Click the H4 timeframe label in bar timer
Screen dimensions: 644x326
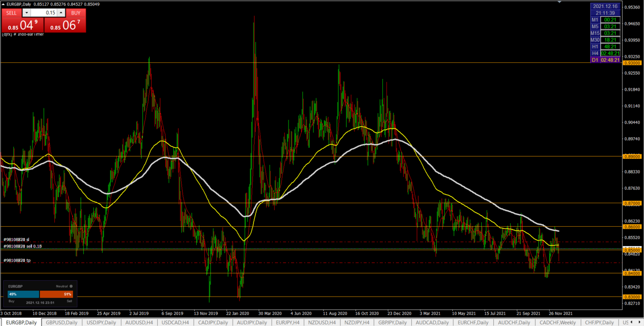click(x=595, y=53)
